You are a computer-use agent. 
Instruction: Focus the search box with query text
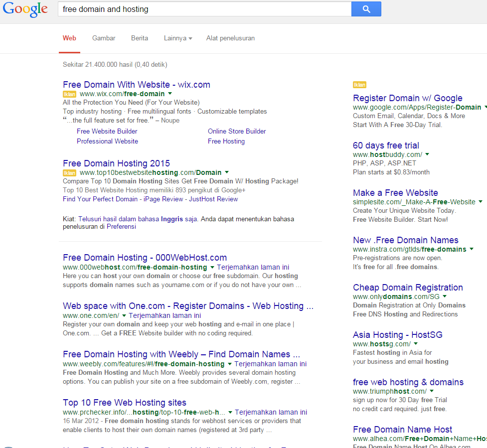(204, 9)
